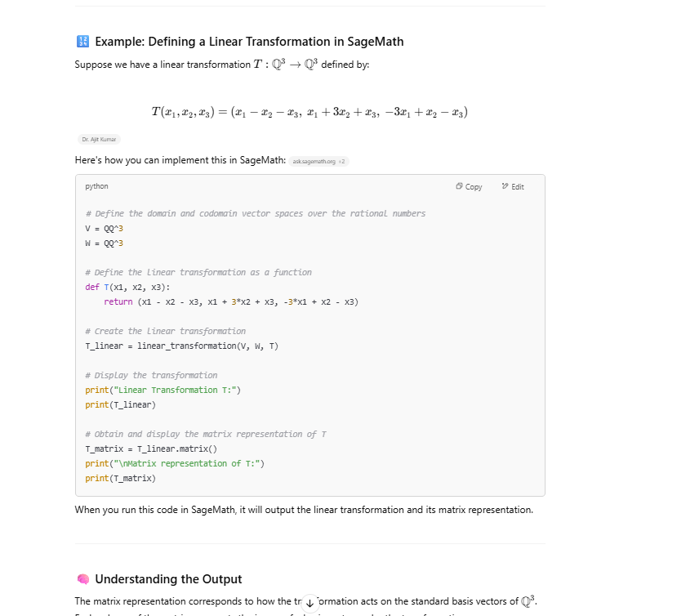Open the ask.sagemath.org source citation chip
The image size is (677, 616).
pos(319,161)
